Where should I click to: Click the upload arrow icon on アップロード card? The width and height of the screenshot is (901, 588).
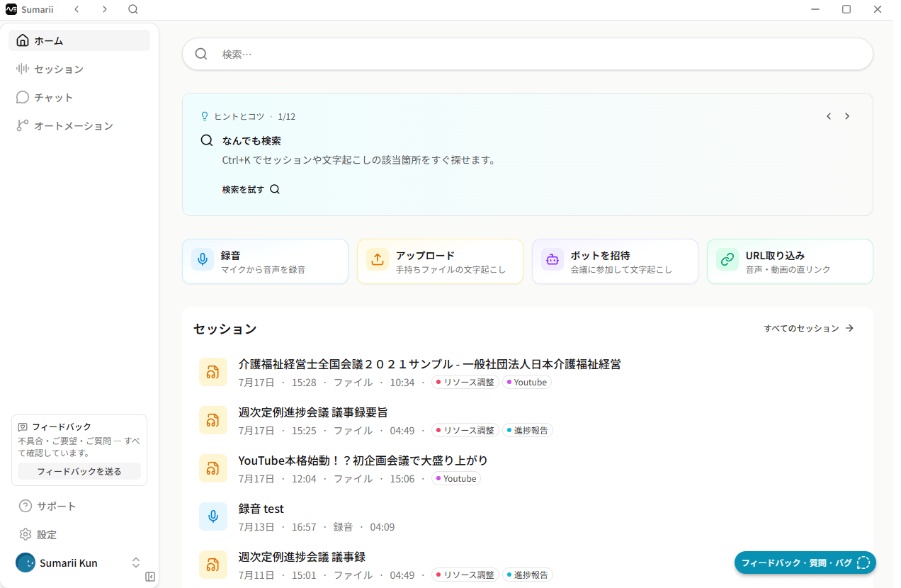coord(378,259)
